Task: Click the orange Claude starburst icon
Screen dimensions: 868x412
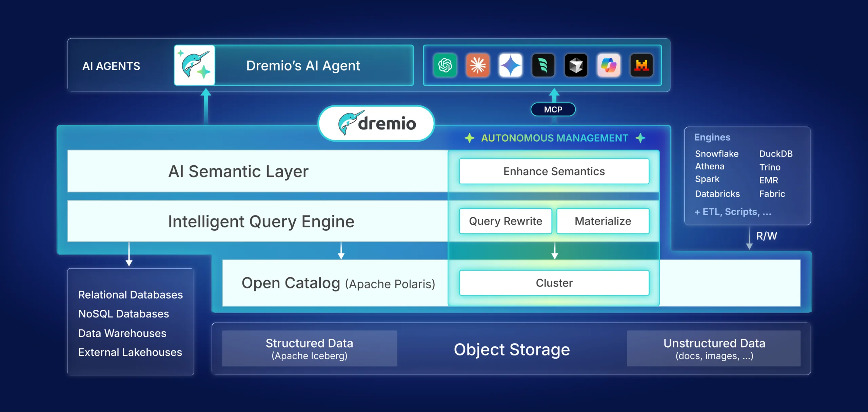Action: pyautogui.click(x=478, y=65)
